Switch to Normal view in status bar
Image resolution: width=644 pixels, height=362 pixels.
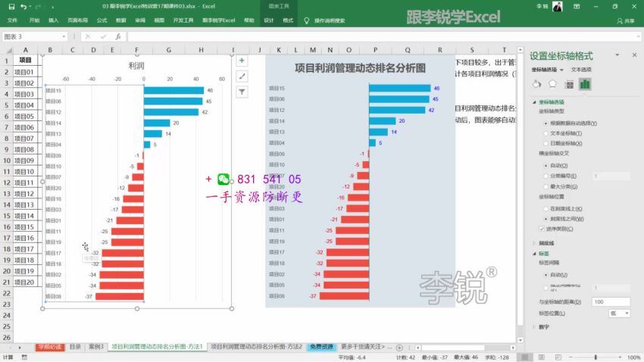click(x=525, y=357)
